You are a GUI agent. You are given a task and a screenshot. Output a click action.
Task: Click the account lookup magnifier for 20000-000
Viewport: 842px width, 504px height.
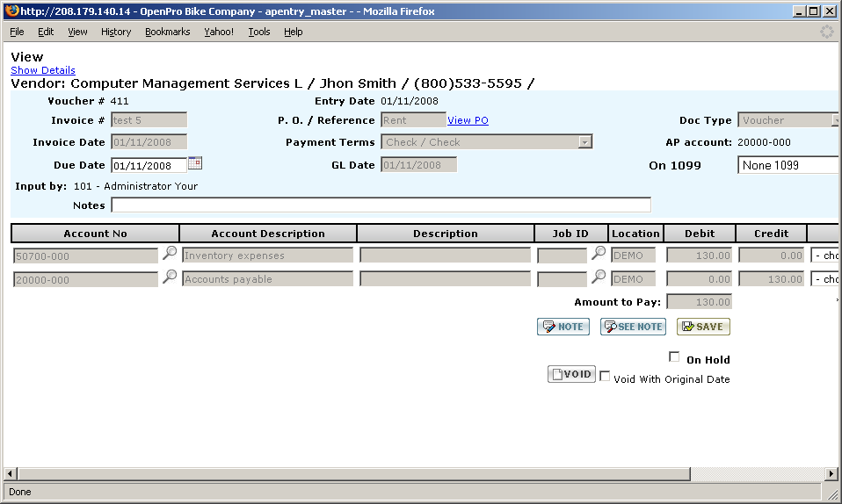[170, 277]
